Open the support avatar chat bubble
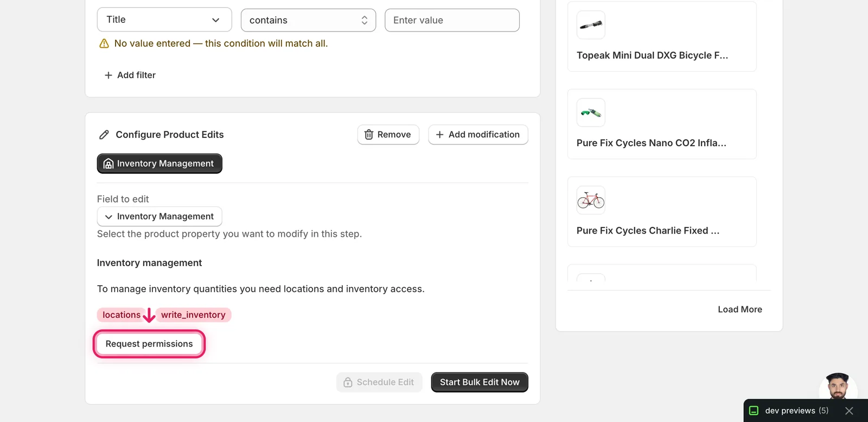Viewport: 868px width, 422px height. (x=838, y=387)
